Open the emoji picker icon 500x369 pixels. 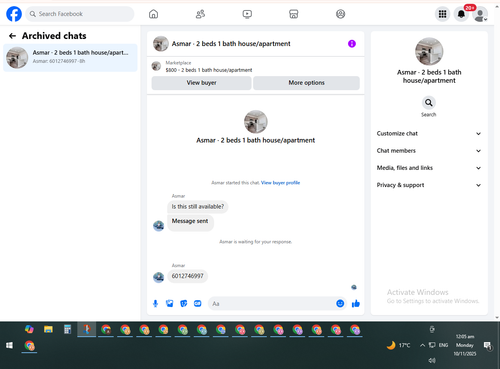click(x=340, y=303)
